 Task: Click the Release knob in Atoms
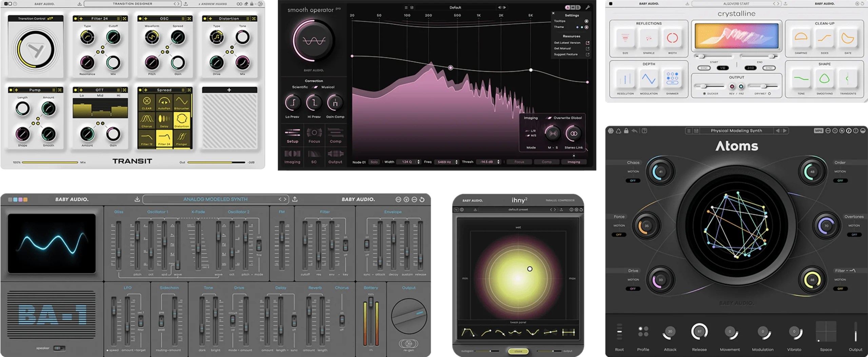[699, 332]
